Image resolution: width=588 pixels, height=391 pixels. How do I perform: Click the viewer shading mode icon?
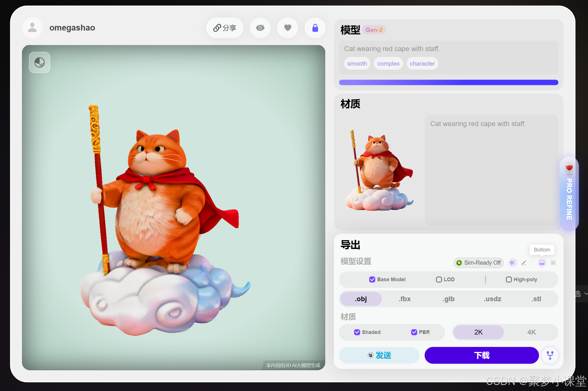click(x=40, y=62)
